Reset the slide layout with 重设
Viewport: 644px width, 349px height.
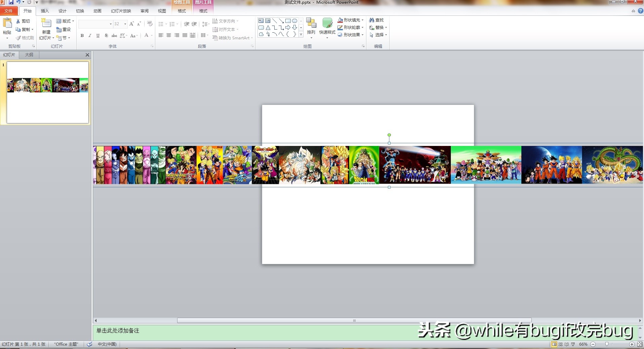tap(64, 30)
